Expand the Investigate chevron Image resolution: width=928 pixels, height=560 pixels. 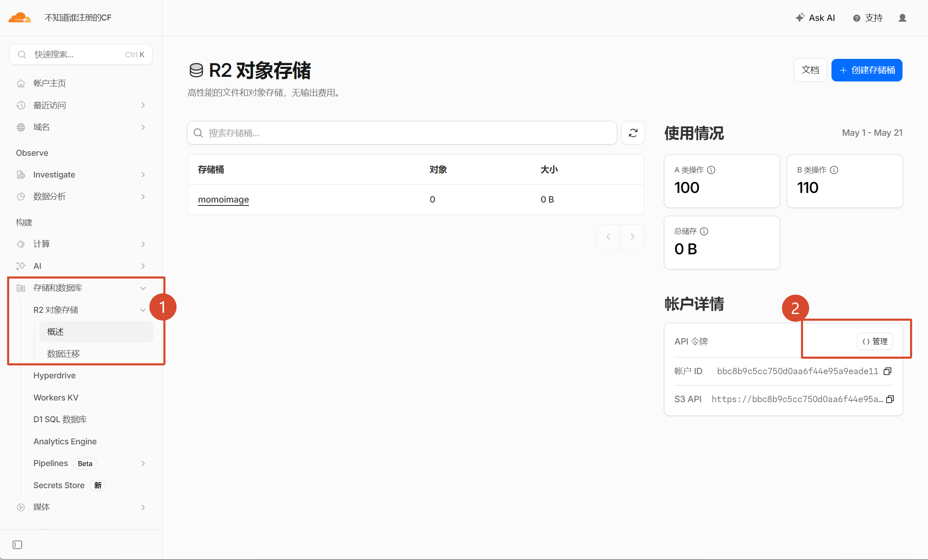[143, 175]
